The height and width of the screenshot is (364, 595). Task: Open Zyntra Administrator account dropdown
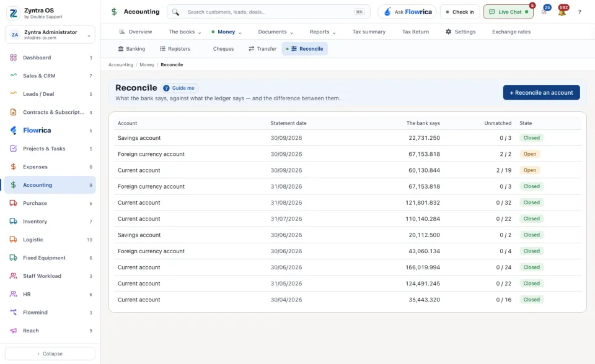(50, 35)
